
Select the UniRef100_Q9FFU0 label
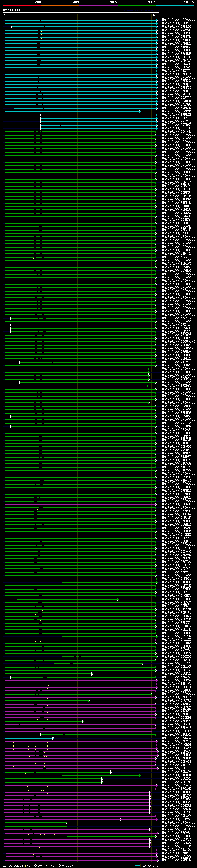177,860
